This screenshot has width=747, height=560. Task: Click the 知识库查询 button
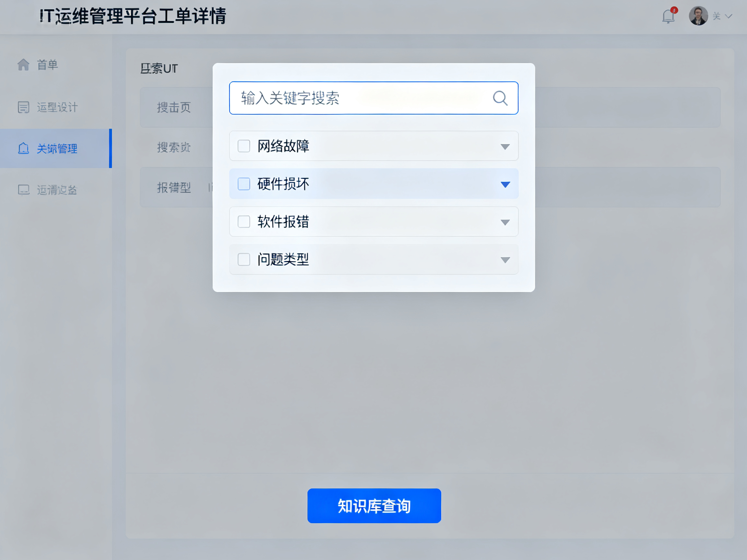(374, 506)
